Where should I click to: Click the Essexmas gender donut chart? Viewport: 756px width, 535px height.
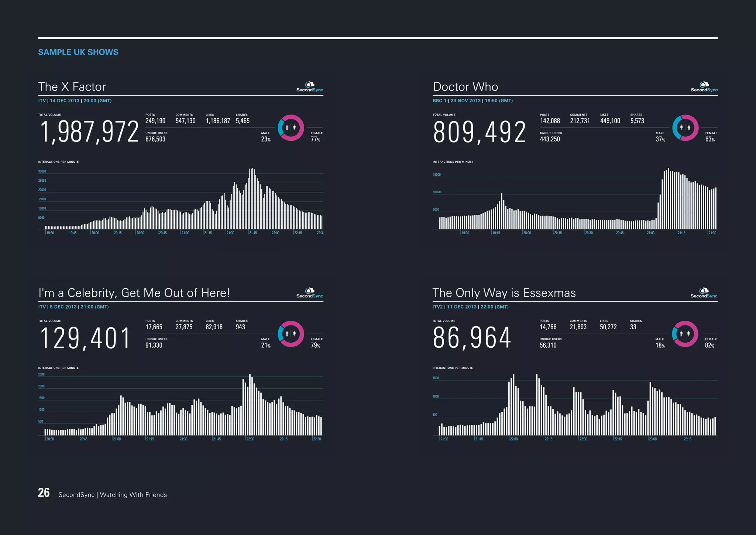(685, 334)
